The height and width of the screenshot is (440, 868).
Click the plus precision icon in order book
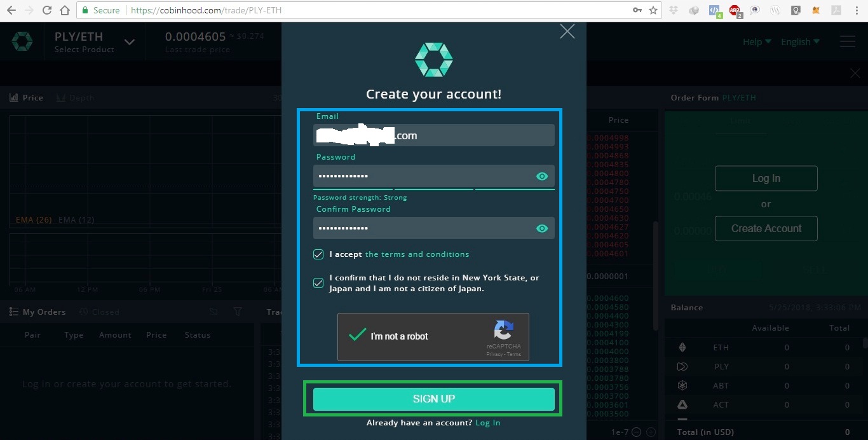point(651,432)
